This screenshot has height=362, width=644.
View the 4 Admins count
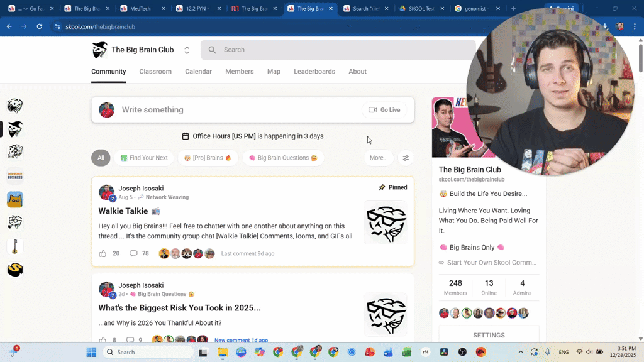pos(522,287)
